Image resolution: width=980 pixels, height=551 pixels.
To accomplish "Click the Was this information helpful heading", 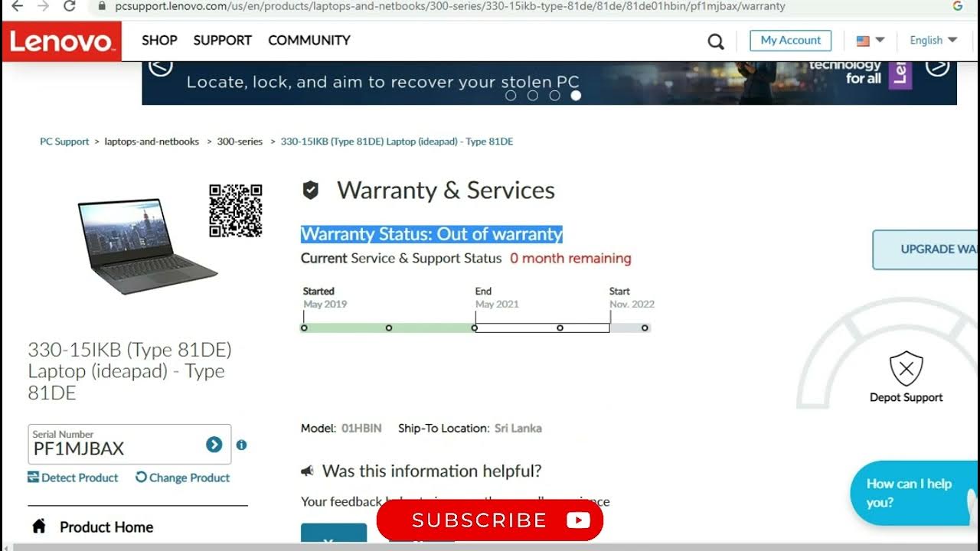I will (x=432, y=471).
